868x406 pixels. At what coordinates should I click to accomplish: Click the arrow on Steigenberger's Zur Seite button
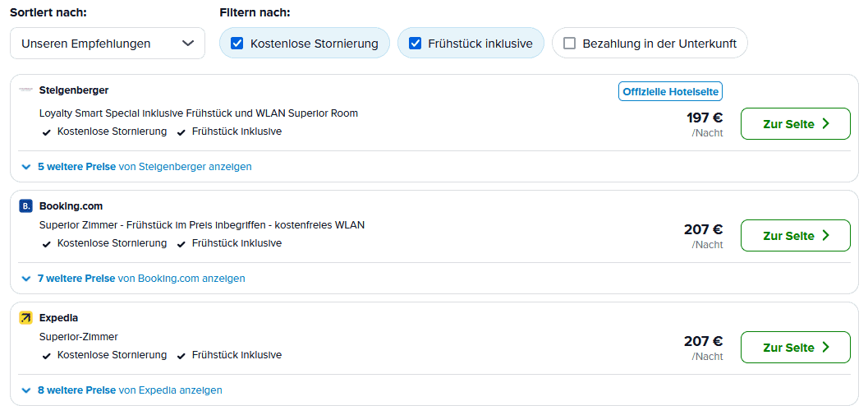point(825,124)
